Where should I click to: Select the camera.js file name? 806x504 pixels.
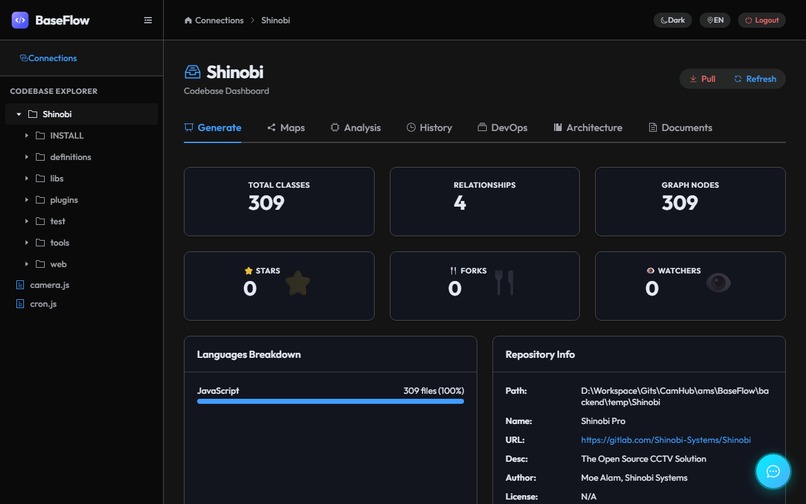coord(49,285)
